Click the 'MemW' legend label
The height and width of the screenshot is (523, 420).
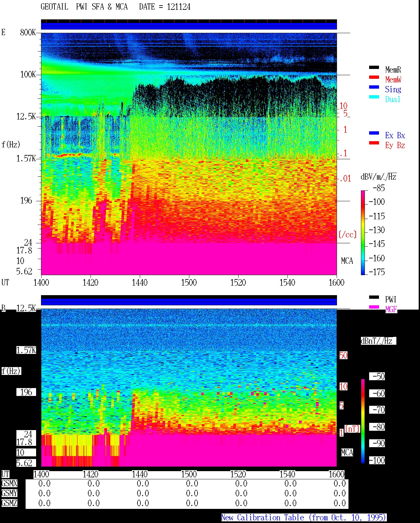click(393, 79)
